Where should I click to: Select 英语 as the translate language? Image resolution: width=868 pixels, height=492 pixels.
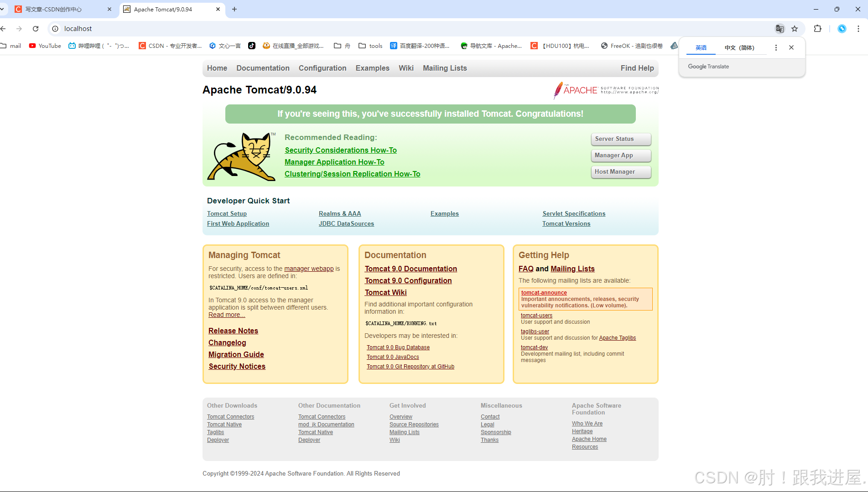(x=701, y=47)
